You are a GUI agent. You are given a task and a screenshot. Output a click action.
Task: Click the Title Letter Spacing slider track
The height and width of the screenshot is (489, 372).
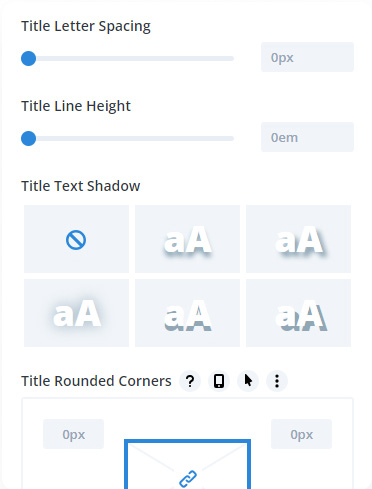click(x=128, y=59)
